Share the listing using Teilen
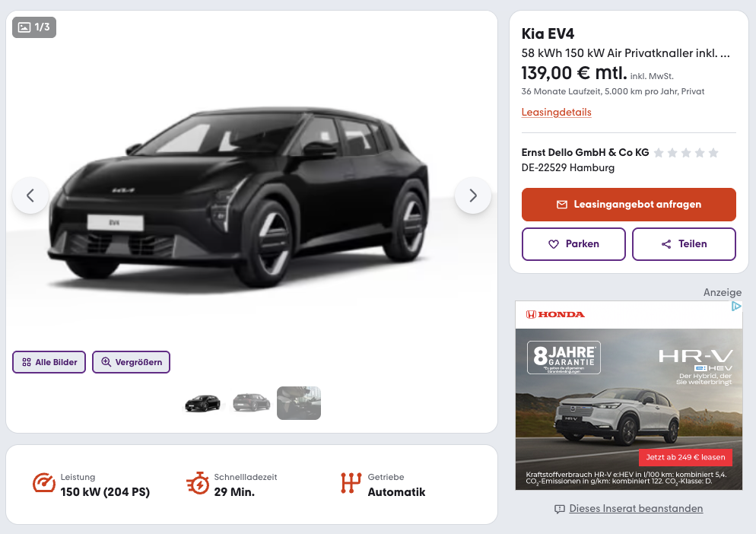 684,244
